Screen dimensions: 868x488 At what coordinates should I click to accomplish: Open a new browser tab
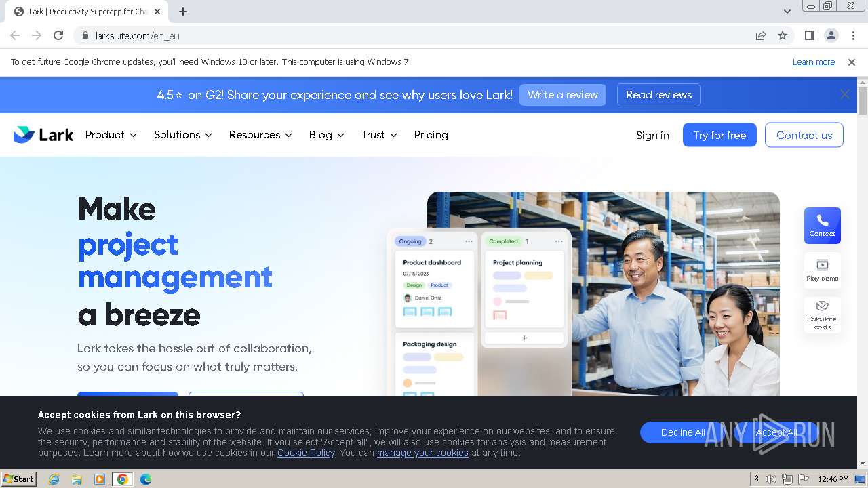click(x=183, y=12)
